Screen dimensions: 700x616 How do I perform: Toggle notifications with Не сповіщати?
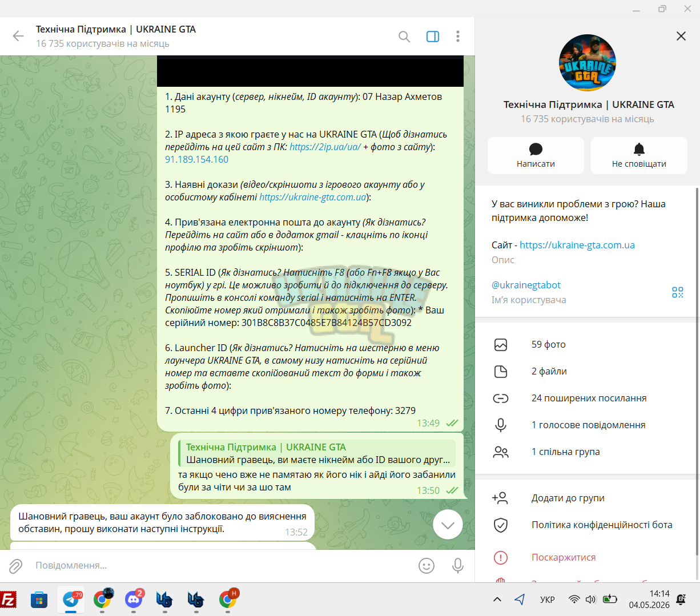[x=639, y=155]
